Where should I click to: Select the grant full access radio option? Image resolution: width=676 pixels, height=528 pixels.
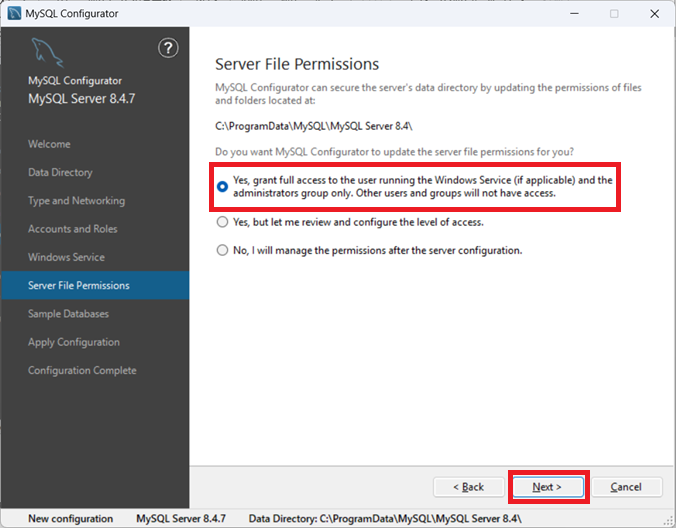[222, 186]
